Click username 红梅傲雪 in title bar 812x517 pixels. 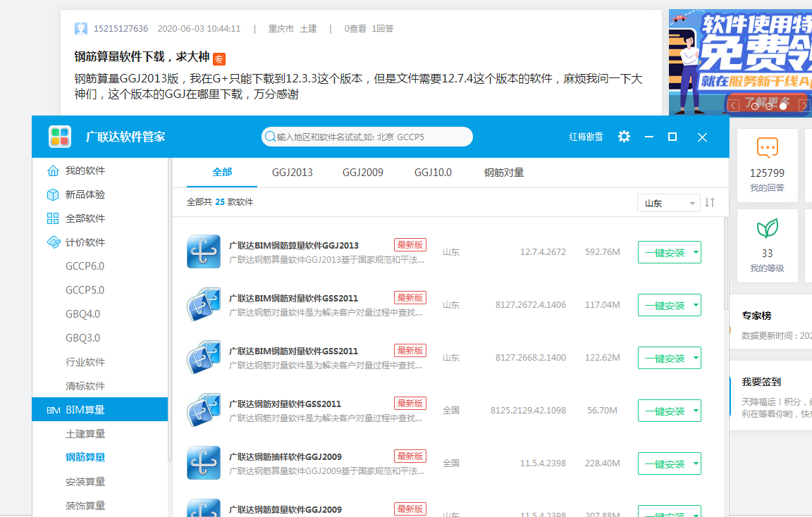coord(586,137)
